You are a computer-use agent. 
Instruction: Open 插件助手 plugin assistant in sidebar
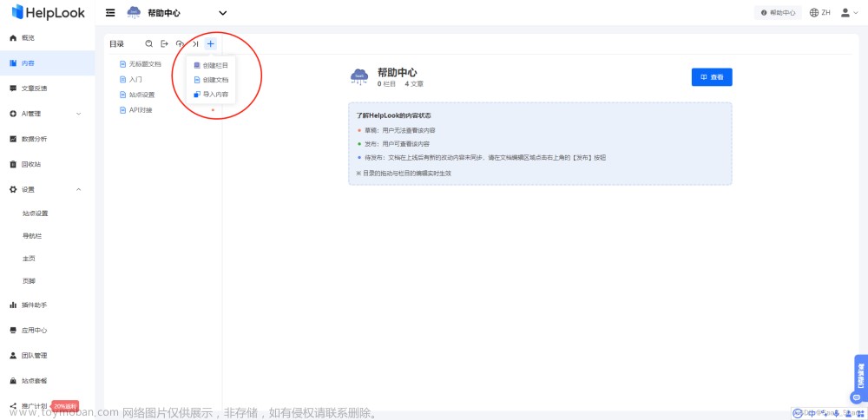(35, 305)
